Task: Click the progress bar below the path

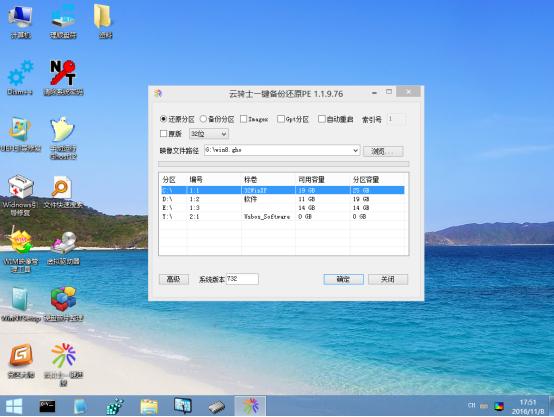Action: click(x=283, y=164)
